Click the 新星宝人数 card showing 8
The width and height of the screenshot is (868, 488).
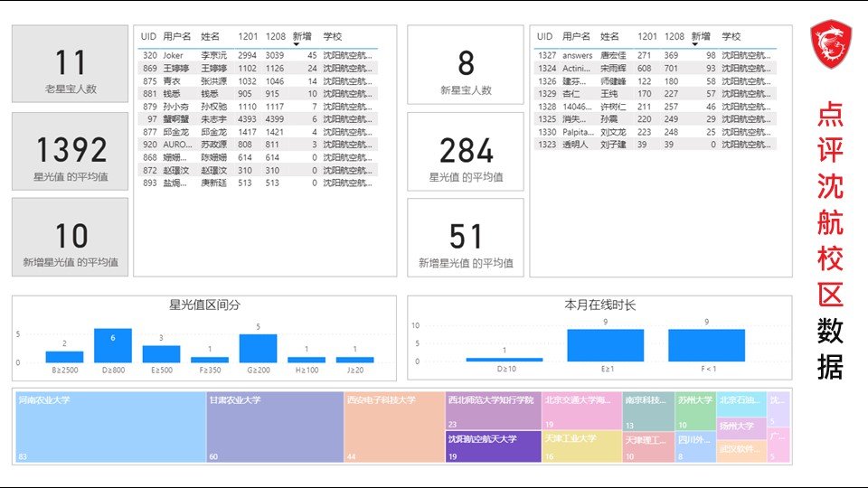pyautogui.click(x=466, y=64)
